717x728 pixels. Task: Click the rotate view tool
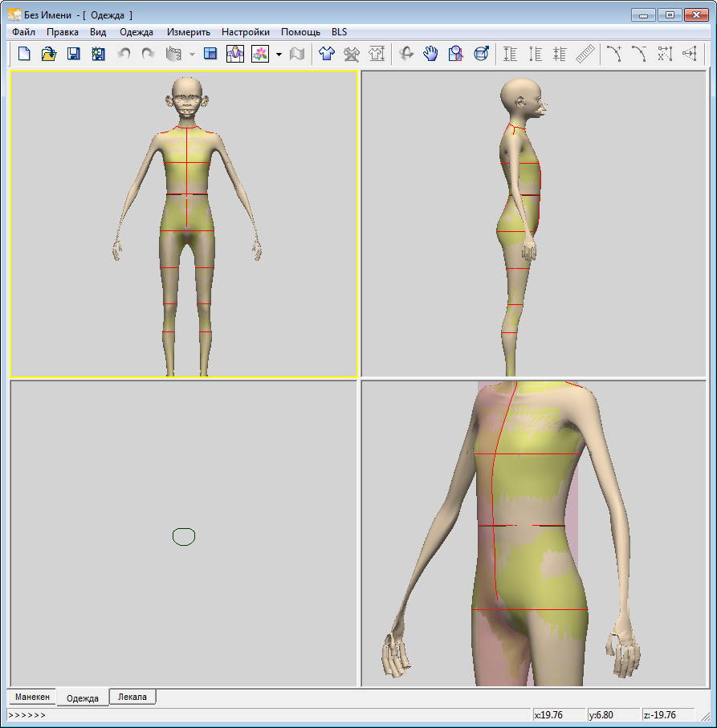[x=406, y=54]
